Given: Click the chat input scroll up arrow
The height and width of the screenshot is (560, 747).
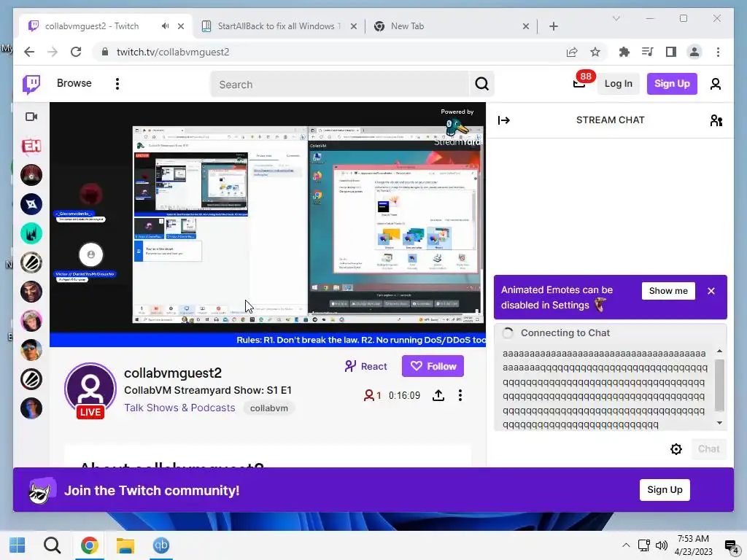Looking at the screenshot, I should [719, 351].
